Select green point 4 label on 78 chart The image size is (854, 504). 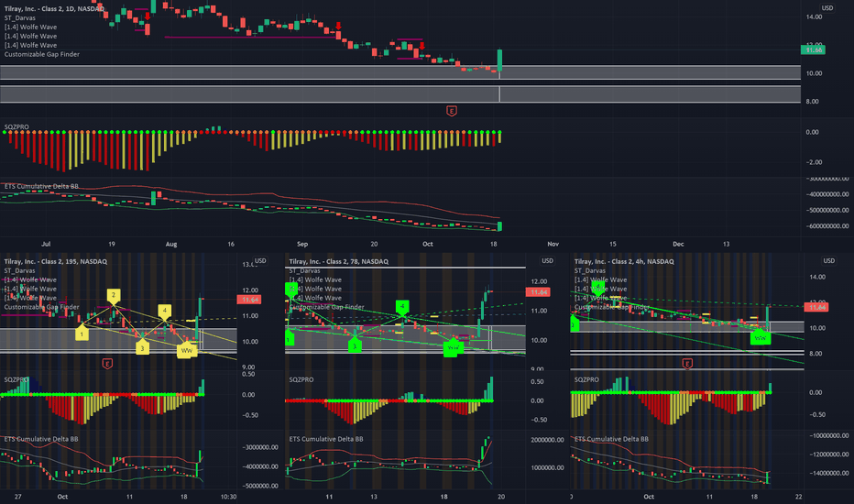pyautogui.click(x=402, y=307)
